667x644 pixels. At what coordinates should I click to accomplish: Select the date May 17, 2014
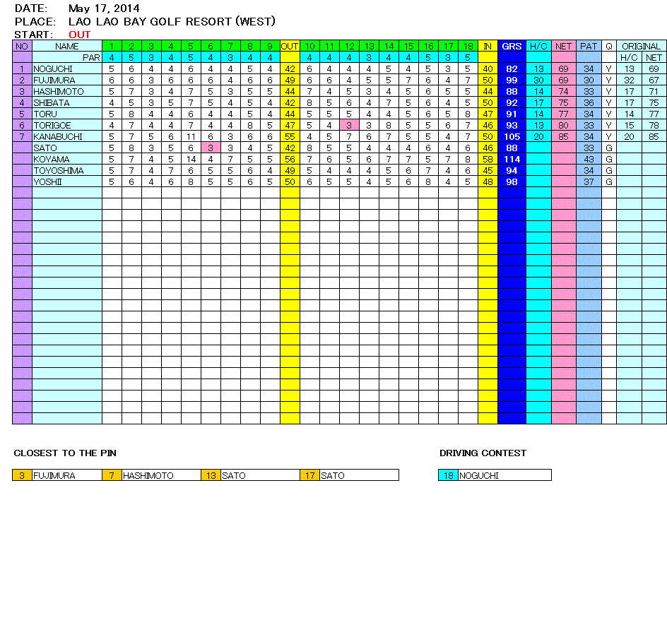pyautogui.click(x=104, y=9)
